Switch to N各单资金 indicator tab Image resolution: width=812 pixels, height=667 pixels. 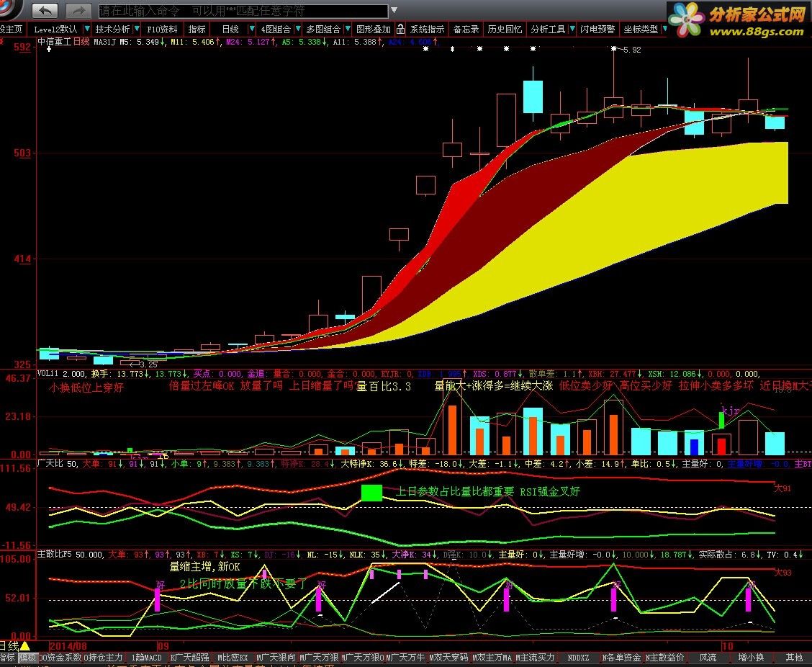[x=621, y=657]
